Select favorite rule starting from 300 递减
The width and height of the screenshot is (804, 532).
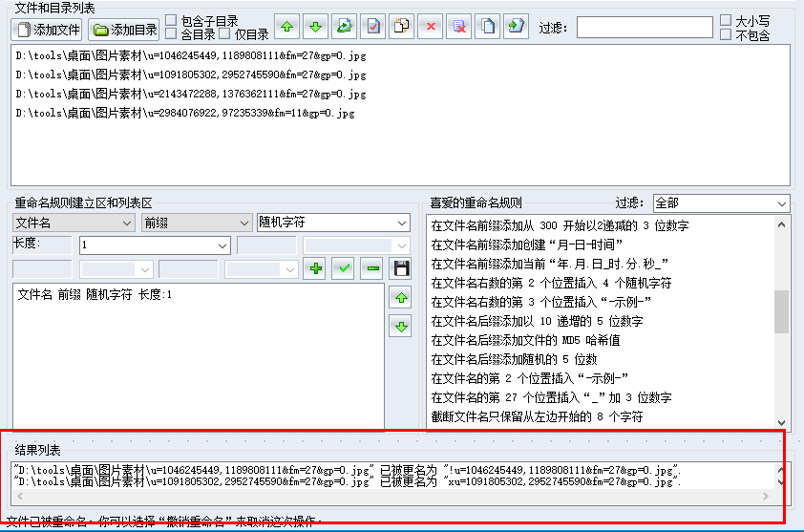click(560, 225)
